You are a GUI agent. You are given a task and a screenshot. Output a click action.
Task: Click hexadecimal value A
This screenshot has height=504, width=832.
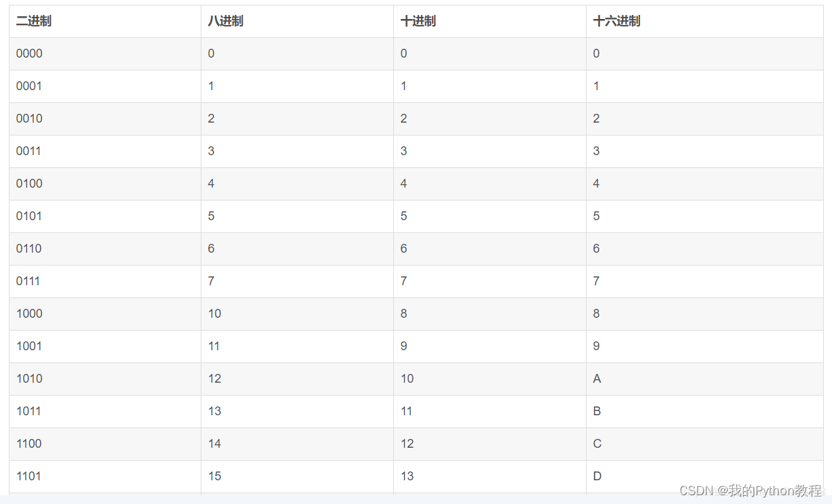point(597,379)
